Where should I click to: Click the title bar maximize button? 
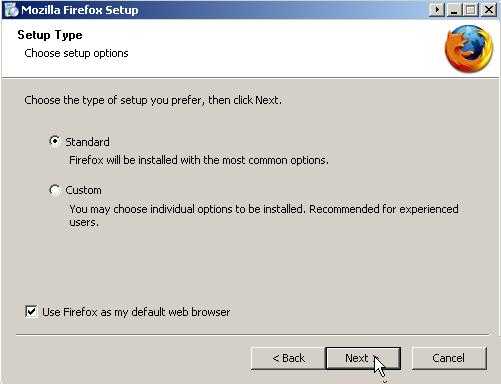471,10
